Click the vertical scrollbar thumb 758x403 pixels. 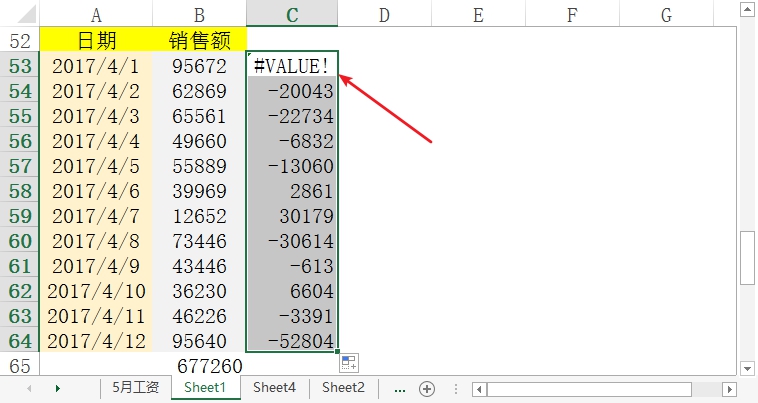pos(747,258)
